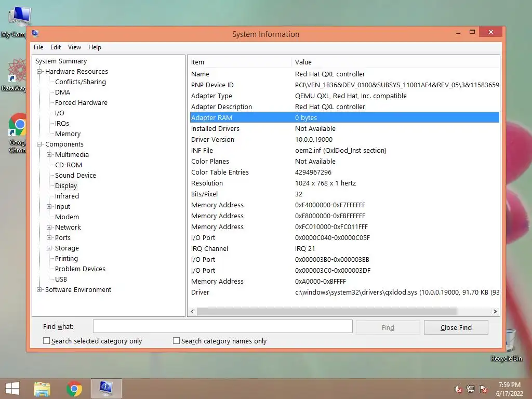This screenshot has height=399, width=532.
Task: Select the USB tree item
Action: click(61, 279)
